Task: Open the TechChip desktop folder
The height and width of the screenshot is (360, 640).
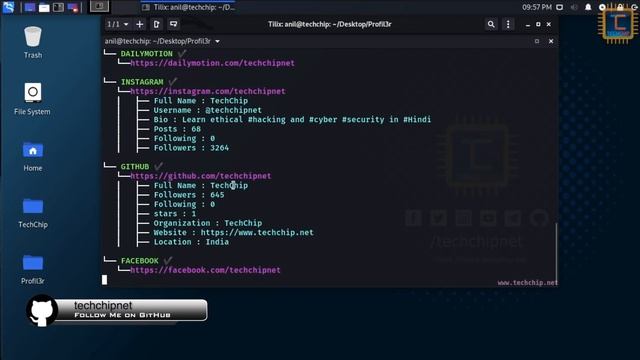Action: tap(33, 213)
